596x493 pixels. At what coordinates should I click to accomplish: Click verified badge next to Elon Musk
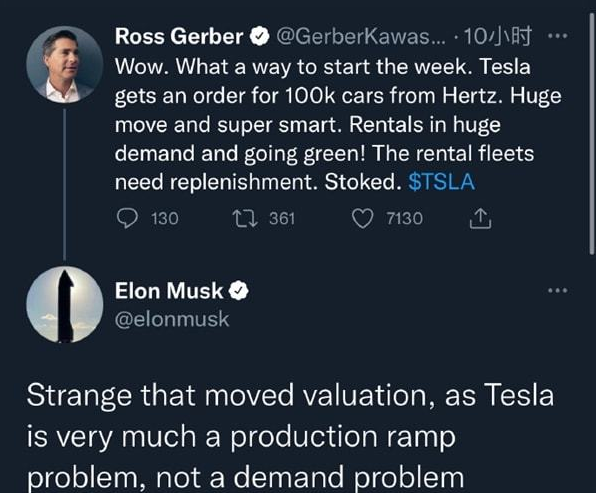pos(239,291)
